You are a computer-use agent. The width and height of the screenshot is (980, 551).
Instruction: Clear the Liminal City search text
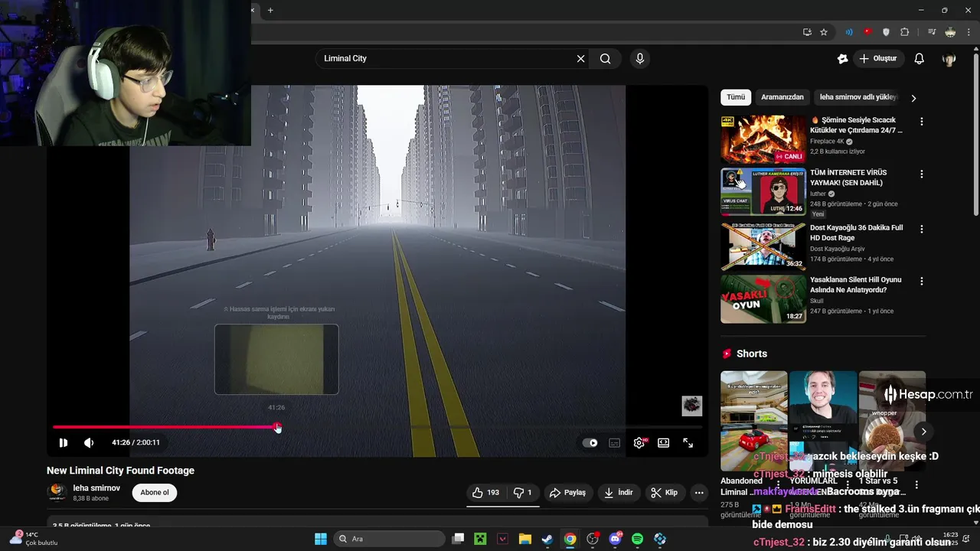580,58
